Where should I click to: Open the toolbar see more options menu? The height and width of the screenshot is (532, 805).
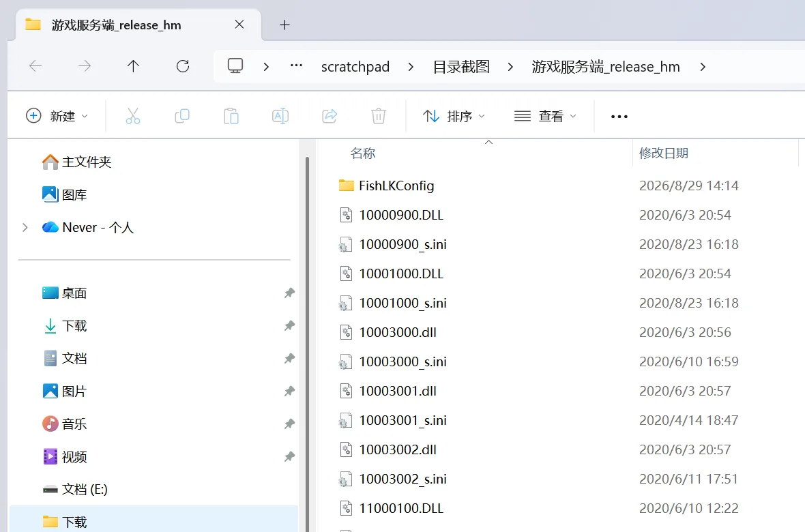coord(619,117)
